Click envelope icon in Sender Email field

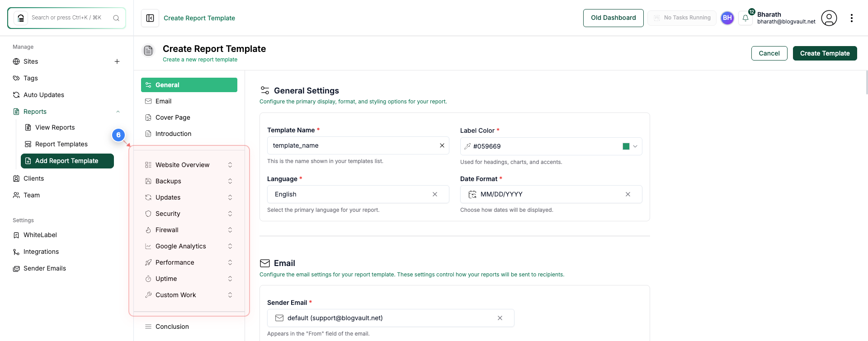[x=279, y=318]
